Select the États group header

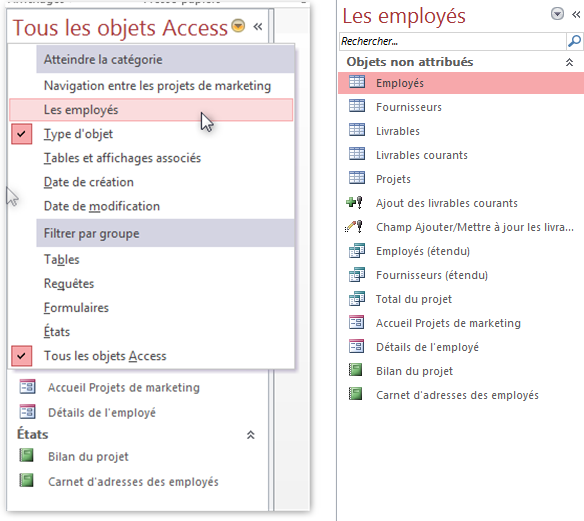tap(32, 434)
